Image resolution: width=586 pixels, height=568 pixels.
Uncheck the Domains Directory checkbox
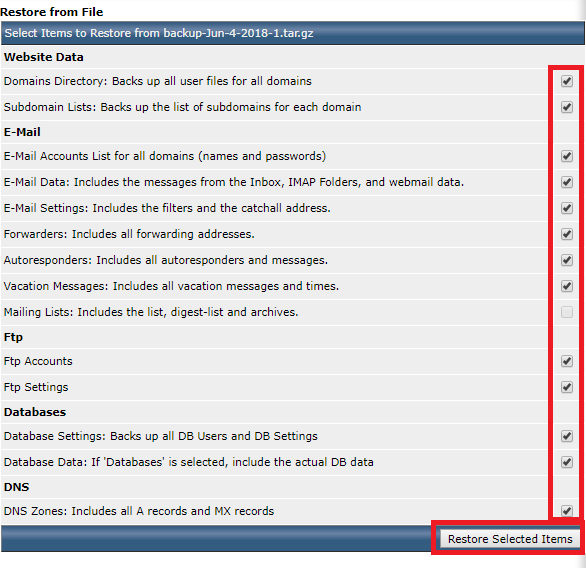pyautogui.click(x=567, y=81)
